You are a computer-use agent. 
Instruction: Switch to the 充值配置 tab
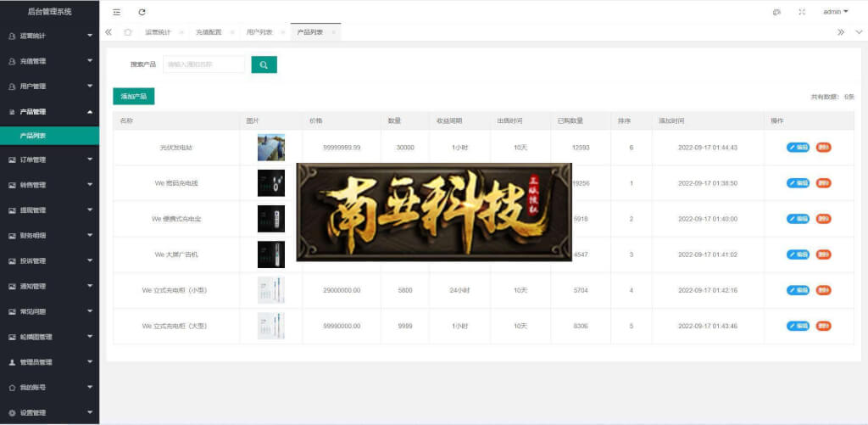[x=209, y=32]
